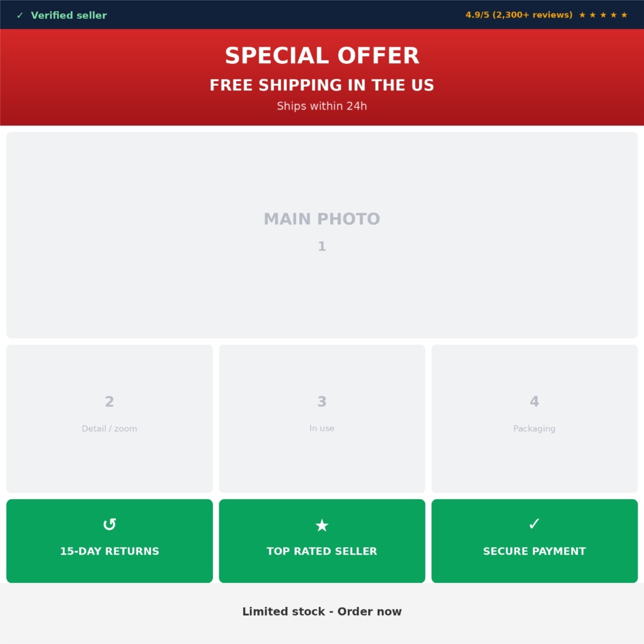Select the Packaging thumbnail 4
644x644 pixels.
tap(535, 419)
